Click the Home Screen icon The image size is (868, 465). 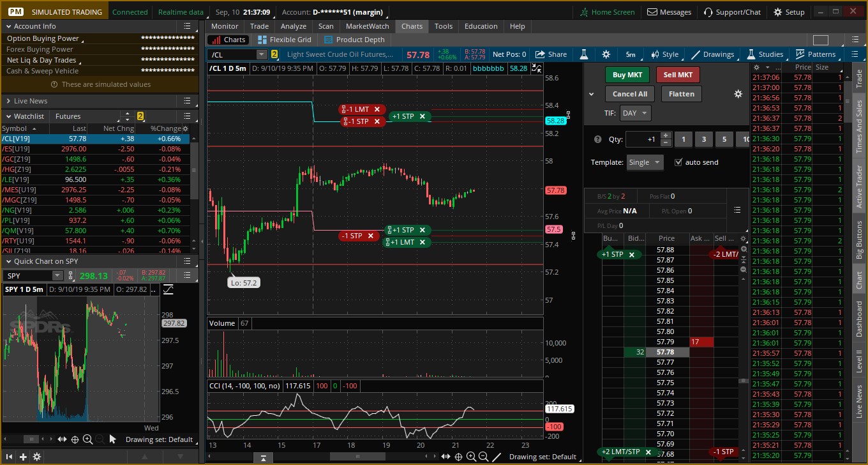584,12
